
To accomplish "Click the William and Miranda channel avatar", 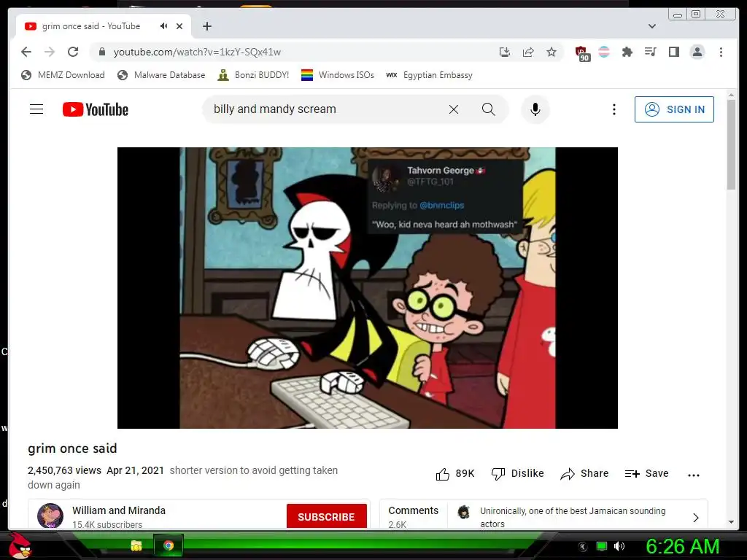I will pos(50,516).
